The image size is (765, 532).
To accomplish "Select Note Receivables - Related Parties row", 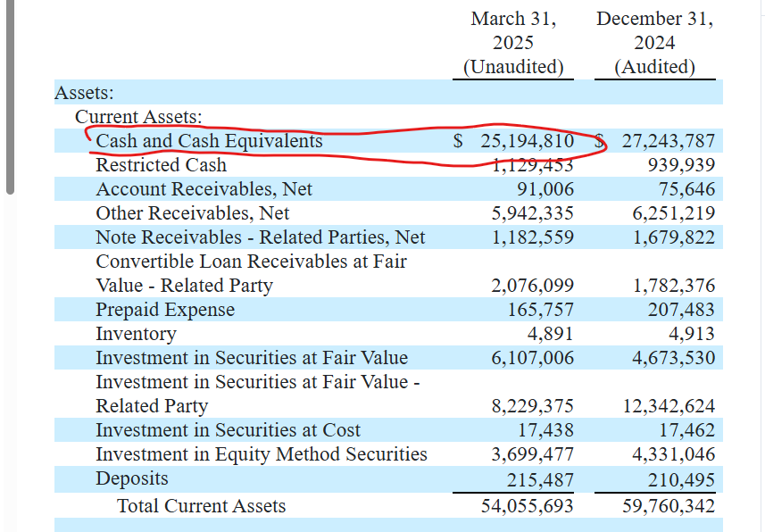I will point(388,237).
